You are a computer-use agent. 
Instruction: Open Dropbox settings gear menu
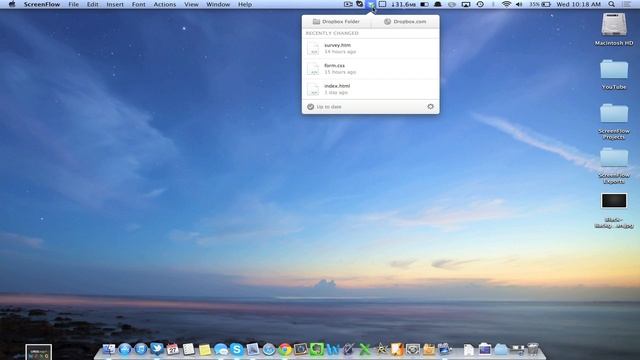tap(430, 107)
